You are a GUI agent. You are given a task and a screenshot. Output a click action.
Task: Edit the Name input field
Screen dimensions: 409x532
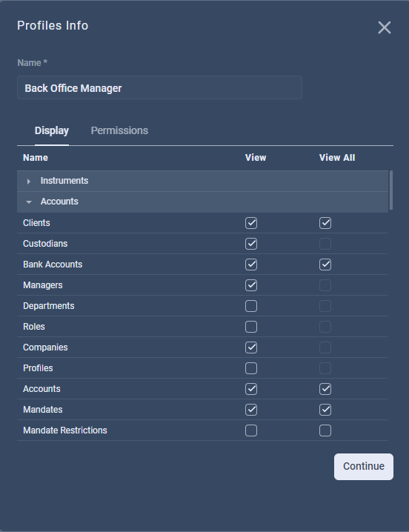(159, 88)
